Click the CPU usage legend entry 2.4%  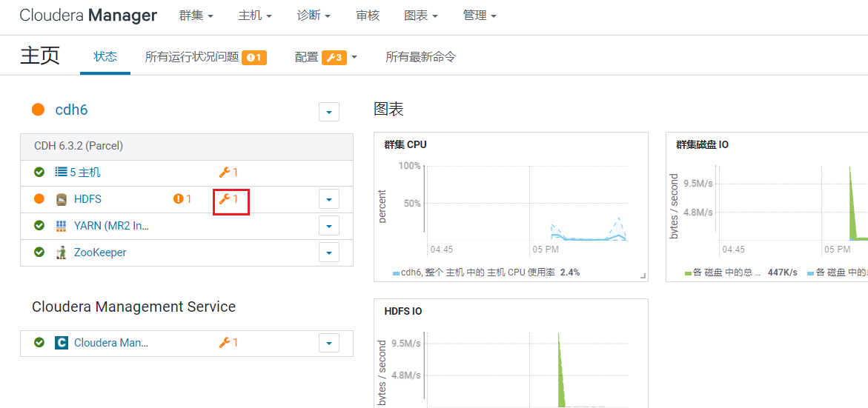pyautogui.click(x=486, y=272)
